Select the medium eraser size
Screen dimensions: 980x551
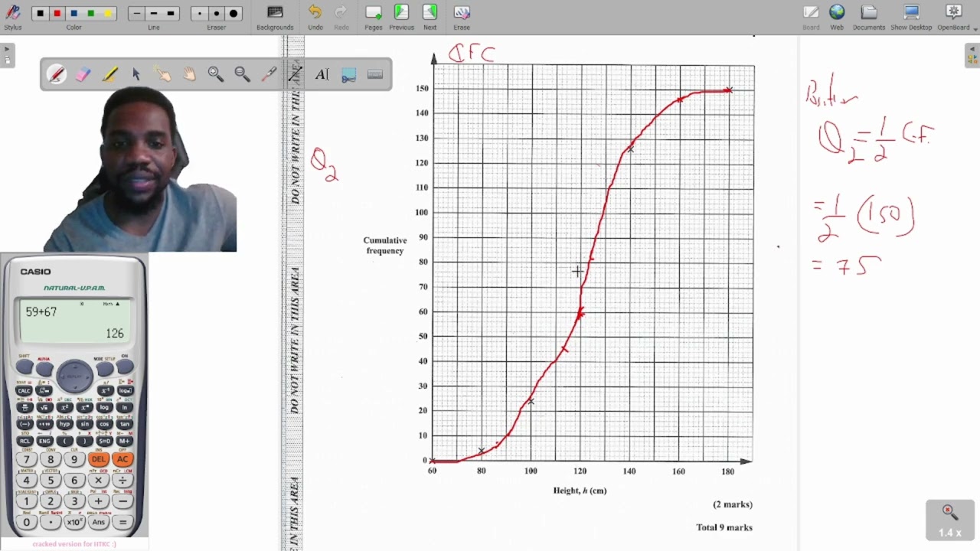point(217,14)
